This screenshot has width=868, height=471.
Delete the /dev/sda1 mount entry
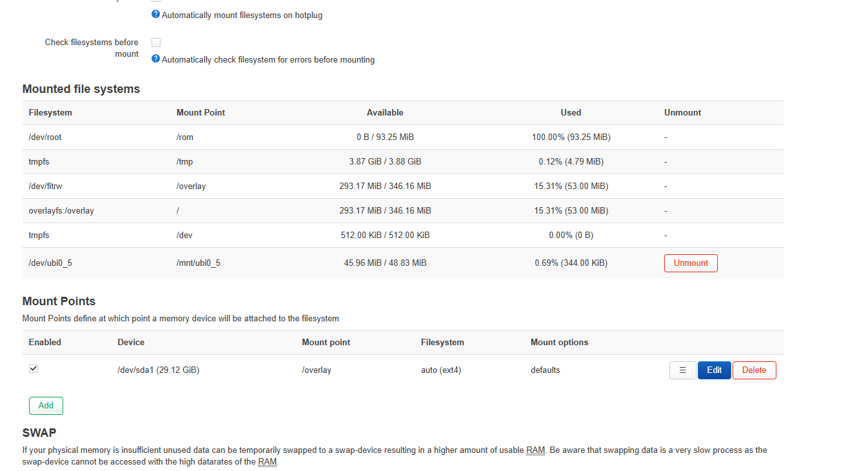coord(754,370)
